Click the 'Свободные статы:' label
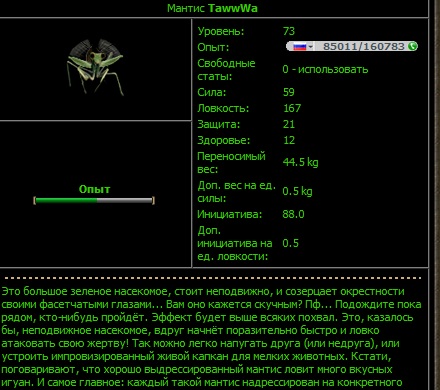 [226, 70]
